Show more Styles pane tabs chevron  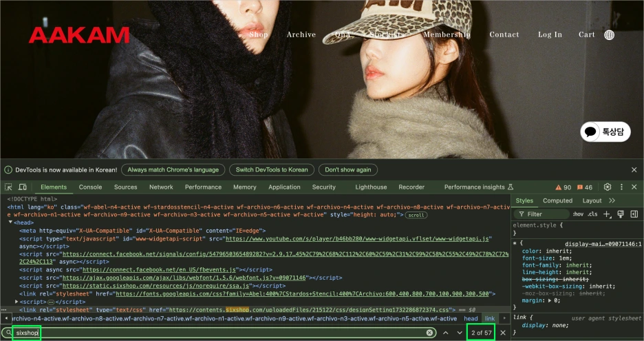click(612, 200)
